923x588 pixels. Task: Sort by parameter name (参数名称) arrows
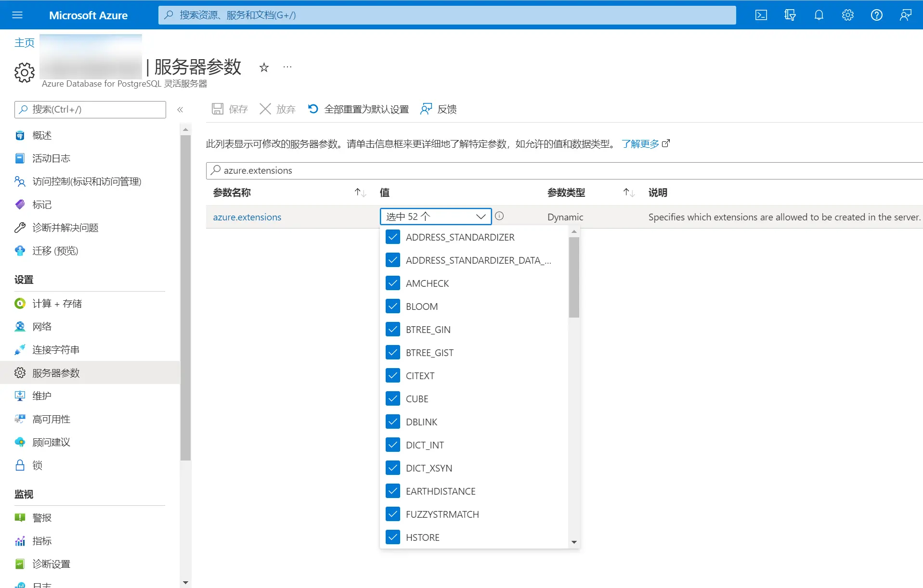360,193
